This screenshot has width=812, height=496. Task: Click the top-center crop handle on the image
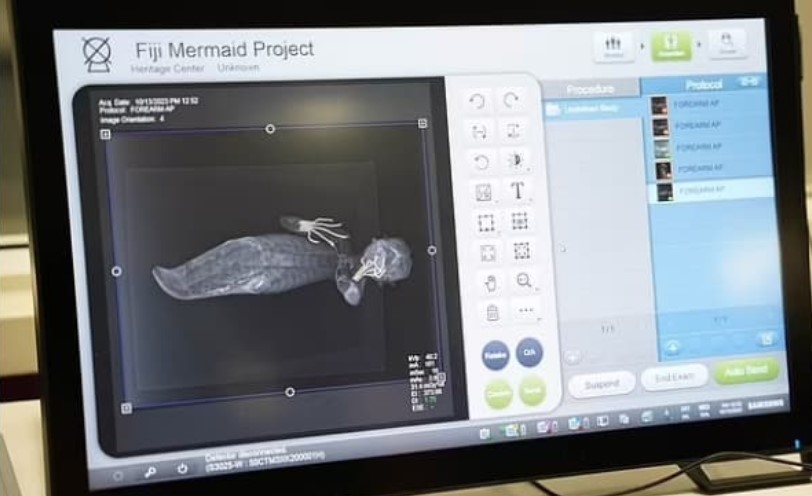(x=269, y=129)
